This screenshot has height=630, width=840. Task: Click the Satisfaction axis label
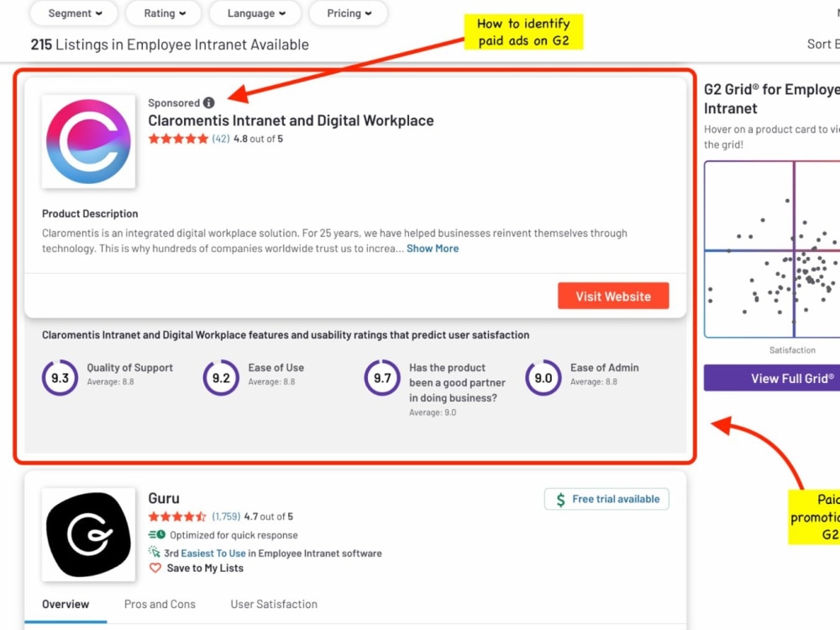click(792, 350)
